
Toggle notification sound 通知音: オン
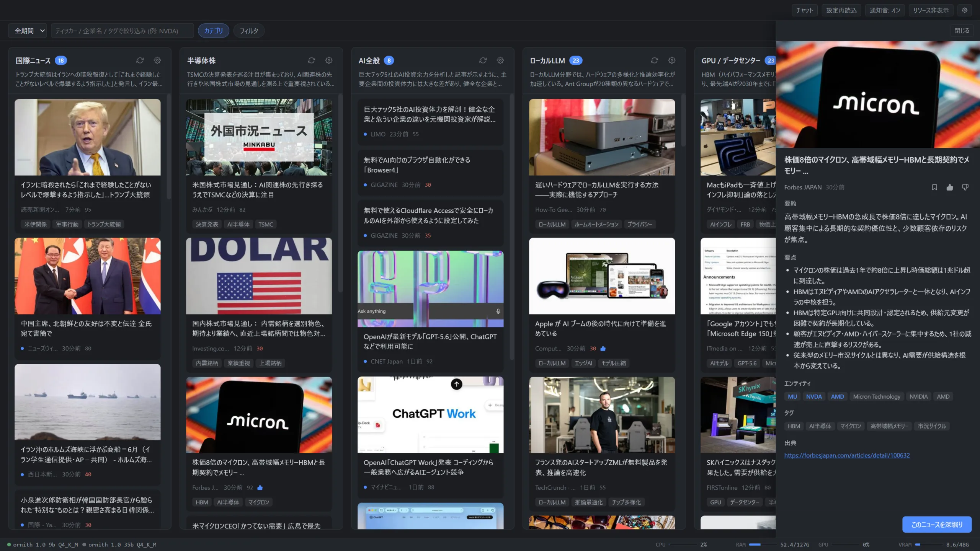pos(885,10)
